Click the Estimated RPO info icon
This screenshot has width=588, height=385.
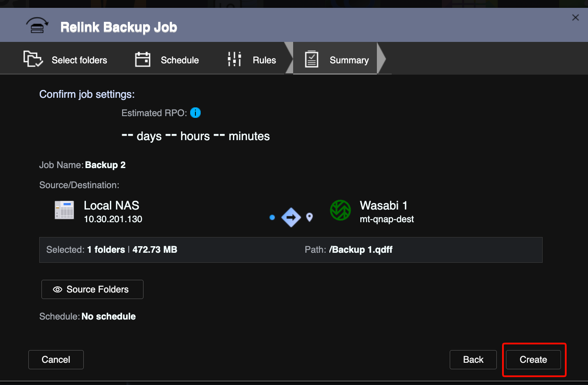coord(195,113)
